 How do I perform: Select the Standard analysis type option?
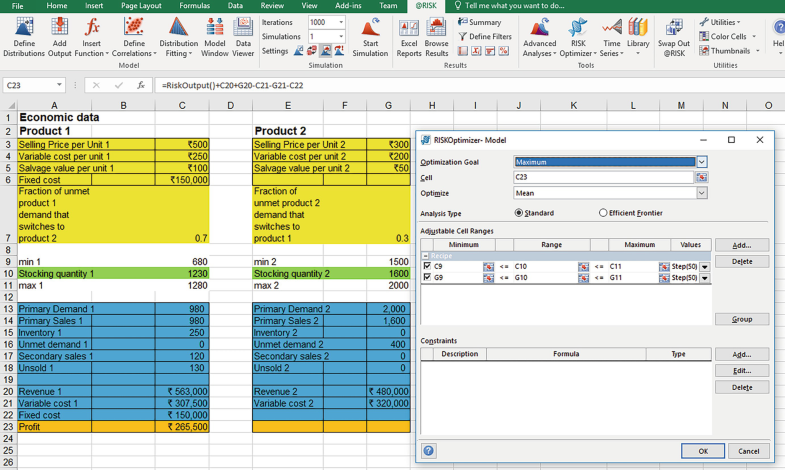pyautogui.click(x=519, y=213)
